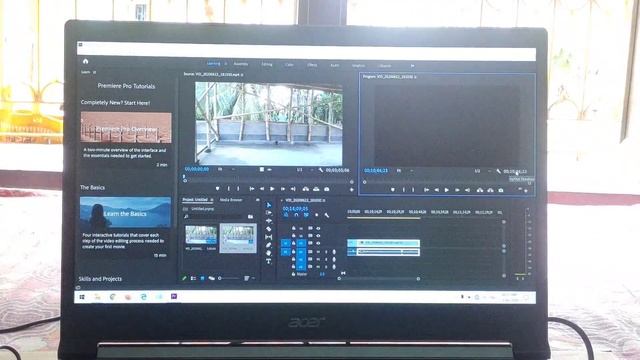Go to In point in Program monitor
Viewport: 640px width, 360px height.
(x=426, y=190)
